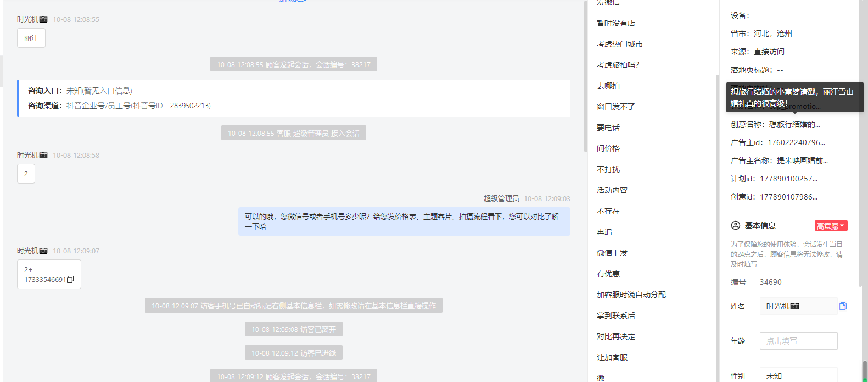Image resolution: width=868 pixels, height=382 pixels.
Task: Click the 计划id entry
Action: pyautogui.click(x=774, y=179)
